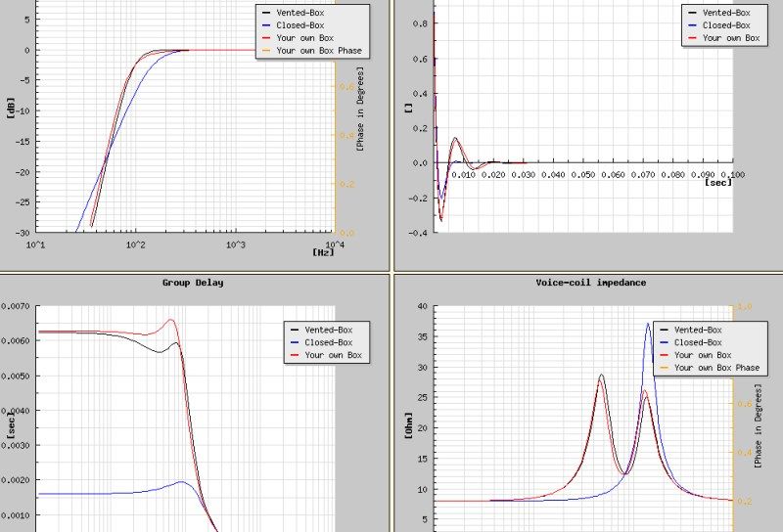Click the -10 tick on the dB axis

23,111
